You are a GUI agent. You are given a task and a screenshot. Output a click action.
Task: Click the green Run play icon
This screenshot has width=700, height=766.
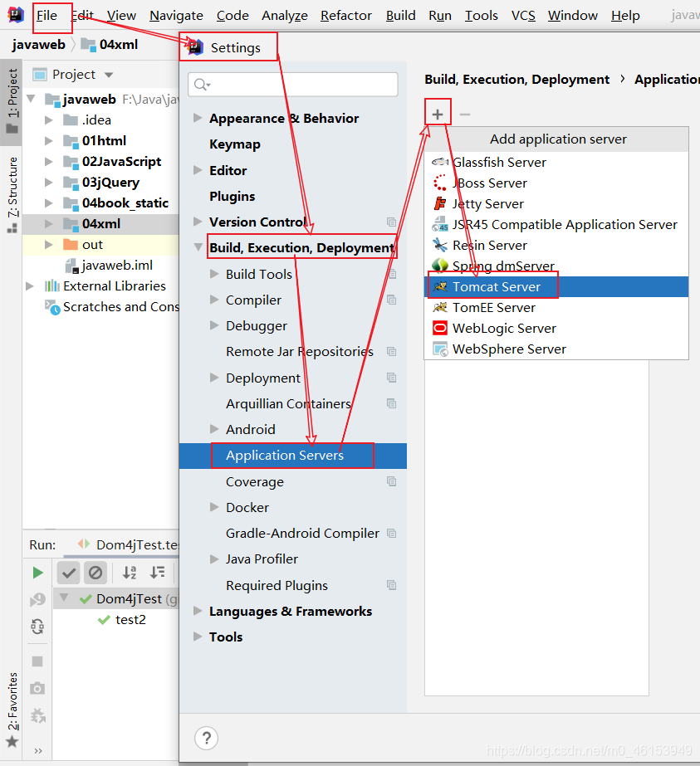pos(37,573)
